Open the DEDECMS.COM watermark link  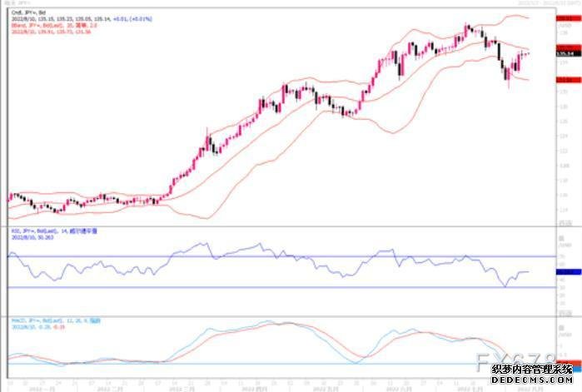click(531, 380)
